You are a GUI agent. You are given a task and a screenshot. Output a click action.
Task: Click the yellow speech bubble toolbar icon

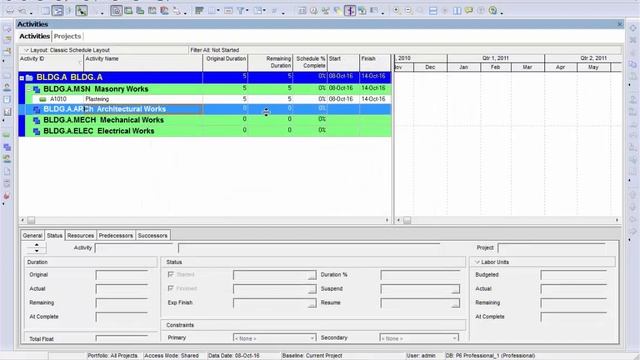[469, 11]
